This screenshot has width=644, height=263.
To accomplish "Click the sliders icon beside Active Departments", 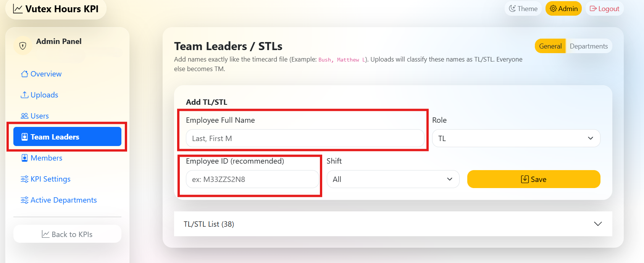I will [x=24, y=200].
